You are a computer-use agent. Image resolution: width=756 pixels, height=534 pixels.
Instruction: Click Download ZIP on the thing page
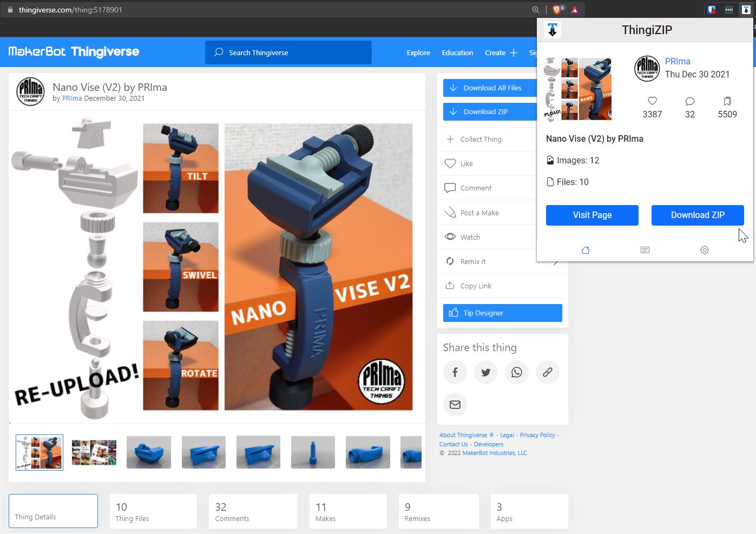(490, 111)
